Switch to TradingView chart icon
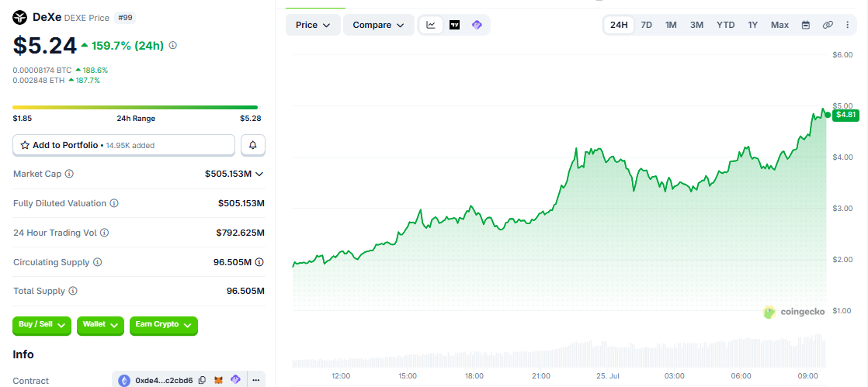The height and width of the screenshot is (387, 868). click(454, 25)
